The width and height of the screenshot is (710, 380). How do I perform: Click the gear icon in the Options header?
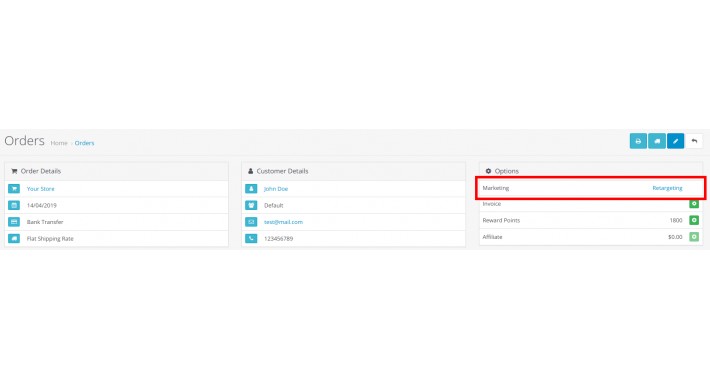(x=488, y=171)
